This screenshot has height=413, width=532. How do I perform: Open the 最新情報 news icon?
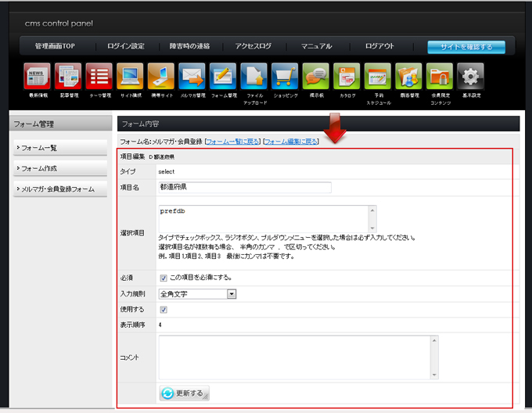click(37, 77)
